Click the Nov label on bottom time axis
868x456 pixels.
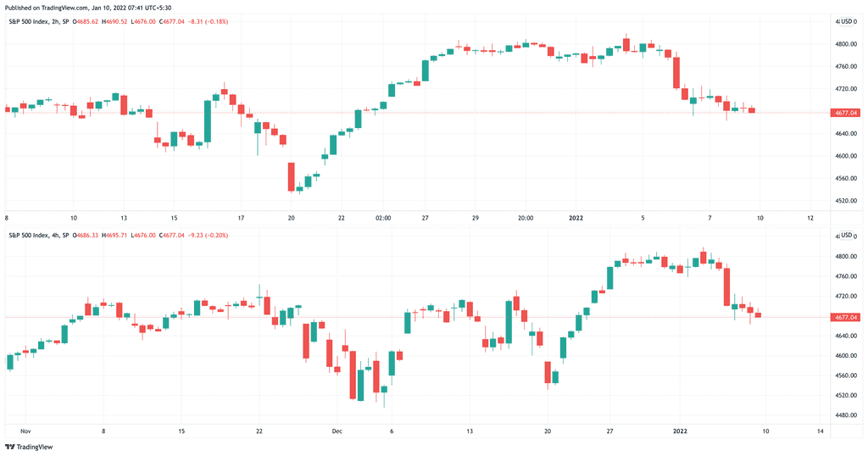point(25,431)
